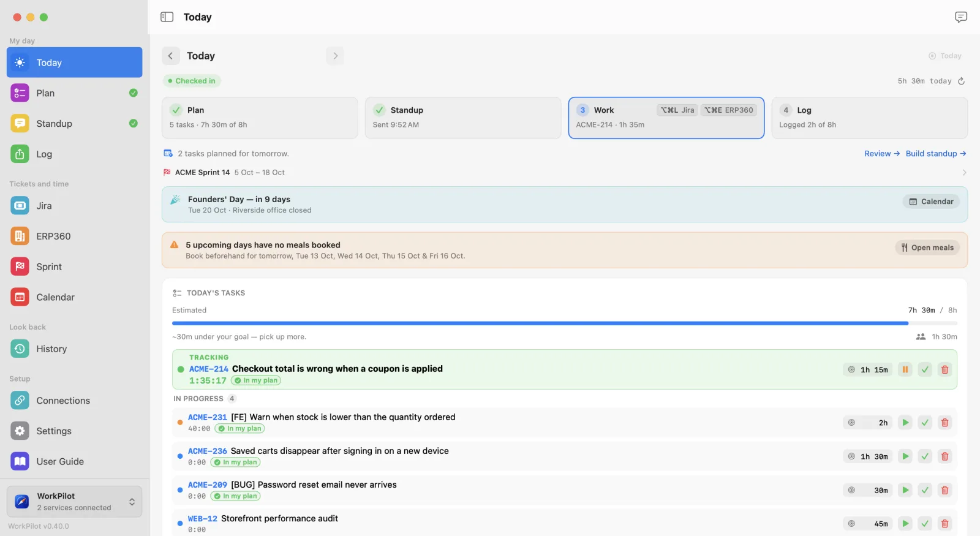Image resolution: width=980 pixels, height=536 pixels.
Task: Open Jira from the sidebar
Action: point(74,206)
